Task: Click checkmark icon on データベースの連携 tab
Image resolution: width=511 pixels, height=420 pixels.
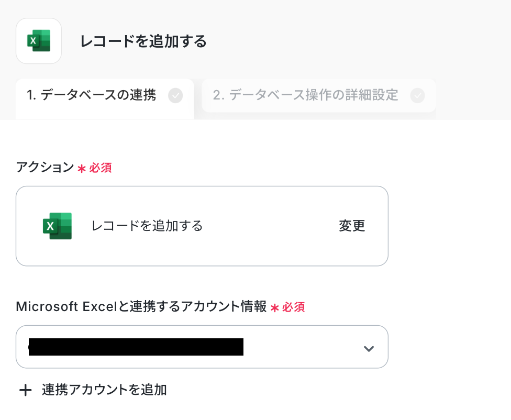Action: [175, 96]
